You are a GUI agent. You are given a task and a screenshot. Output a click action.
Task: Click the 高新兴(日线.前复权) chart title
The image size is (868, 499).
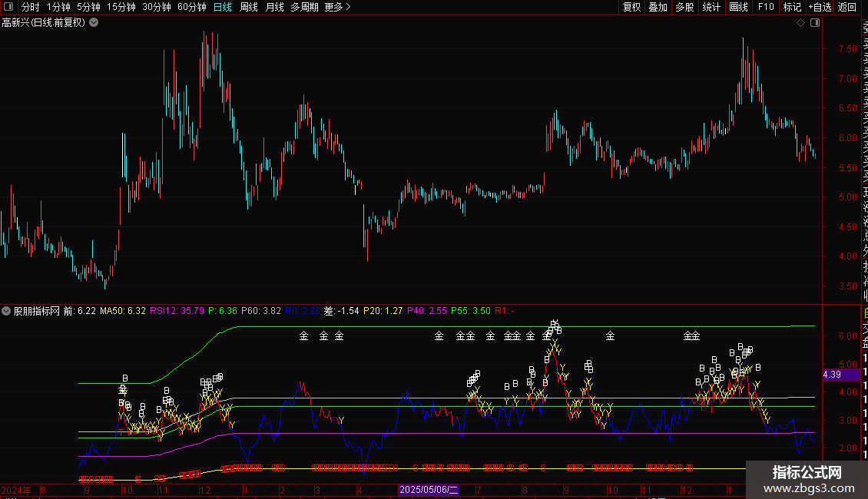(x=43, y=23)
